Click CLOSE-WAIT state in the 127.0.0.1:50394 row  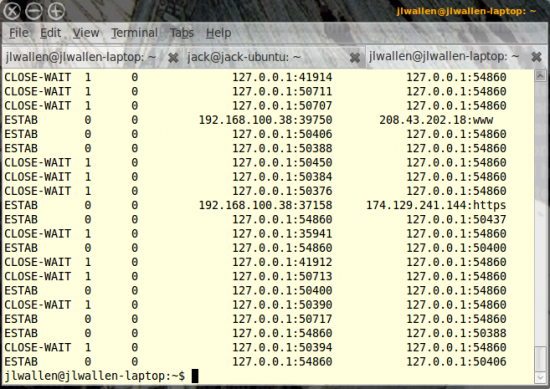tap(38, 348)
